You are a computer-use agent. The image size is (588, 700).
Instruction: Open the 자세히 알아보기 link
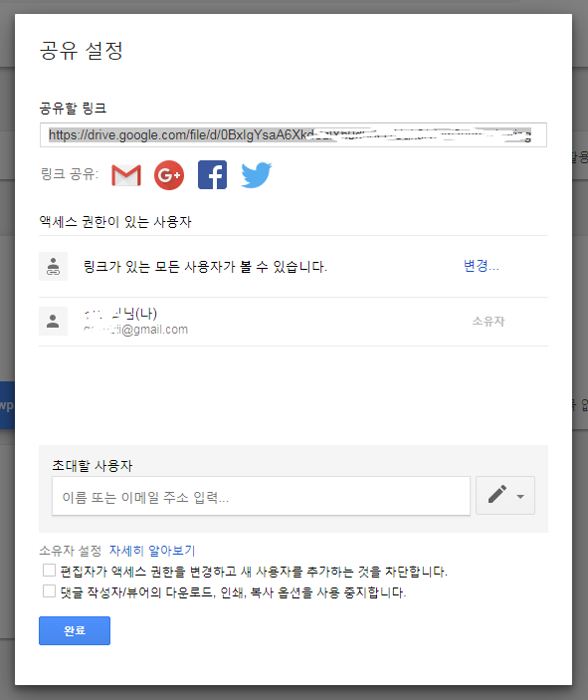152,551
